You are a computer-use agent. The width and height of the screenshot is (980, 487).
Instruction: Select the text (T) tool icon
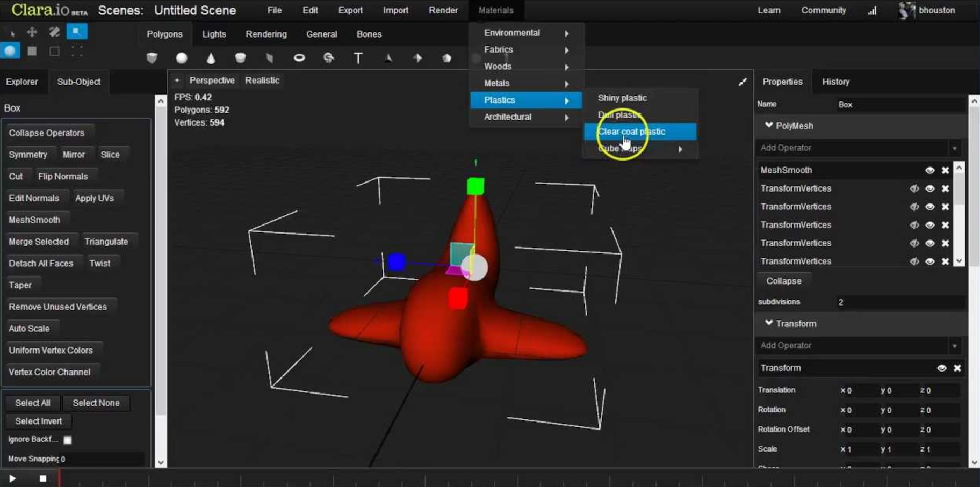[358, 58]
